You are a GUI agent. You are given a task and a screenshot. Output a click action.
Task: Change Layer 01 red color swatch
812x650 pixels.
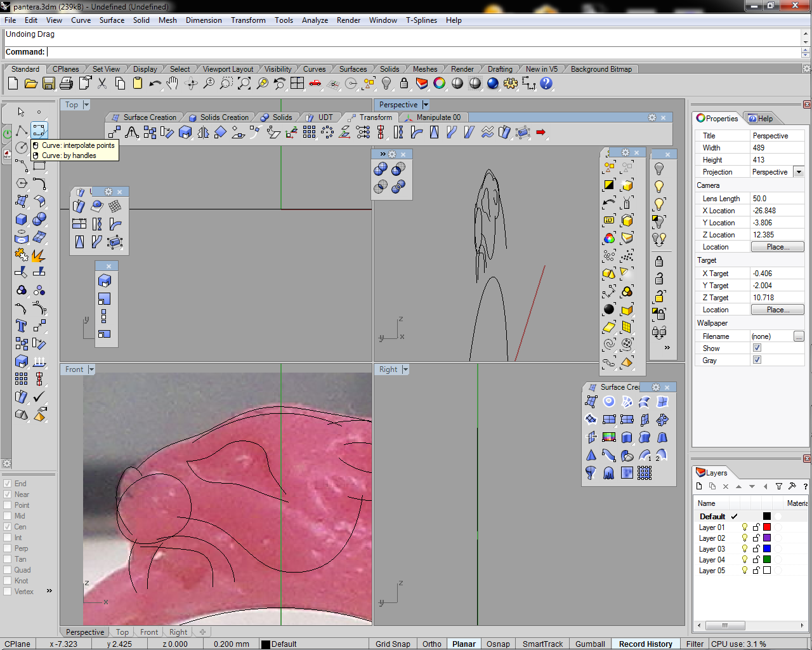[767, 527]
